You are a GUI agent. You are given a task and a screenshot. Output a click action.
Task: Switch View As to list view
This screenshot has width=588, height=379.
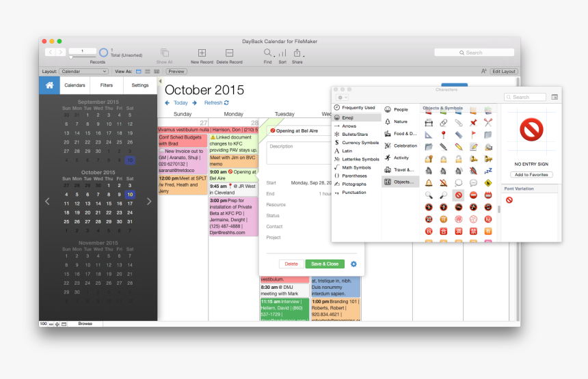click(148, 72)
